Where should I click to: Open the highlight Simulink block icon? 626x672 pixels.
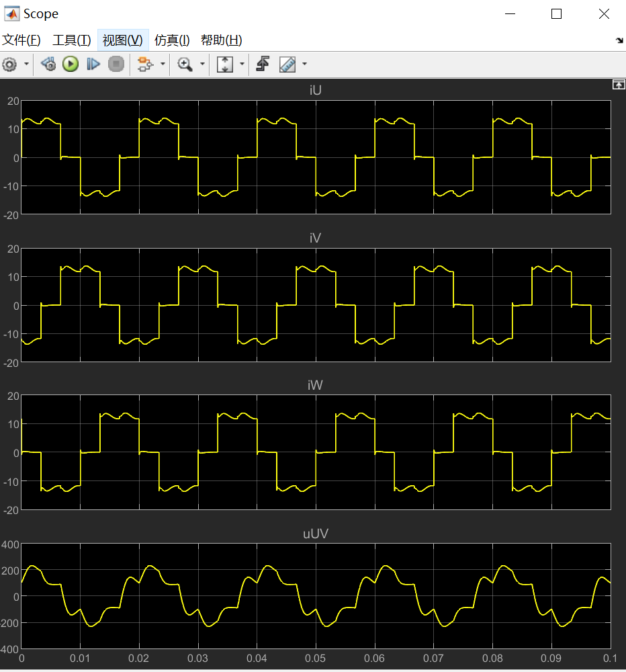pyautogui.click(x=145, y=65)
